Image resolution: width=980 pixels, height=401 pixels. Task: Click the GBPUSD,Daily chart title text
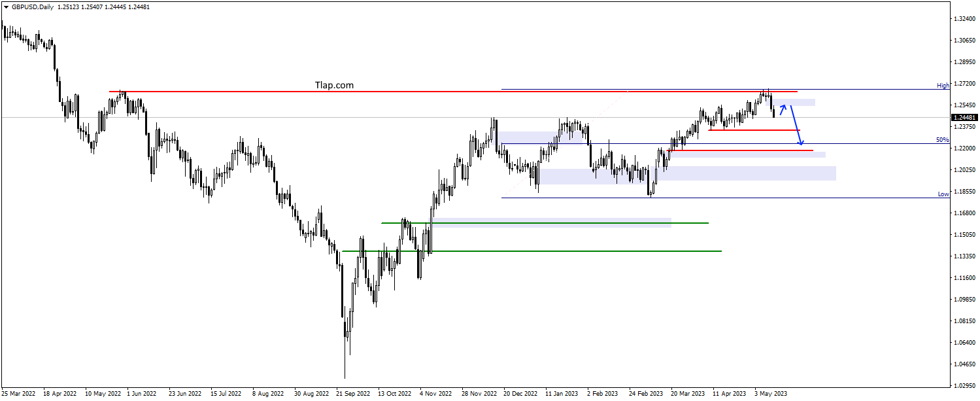point(33,7)
